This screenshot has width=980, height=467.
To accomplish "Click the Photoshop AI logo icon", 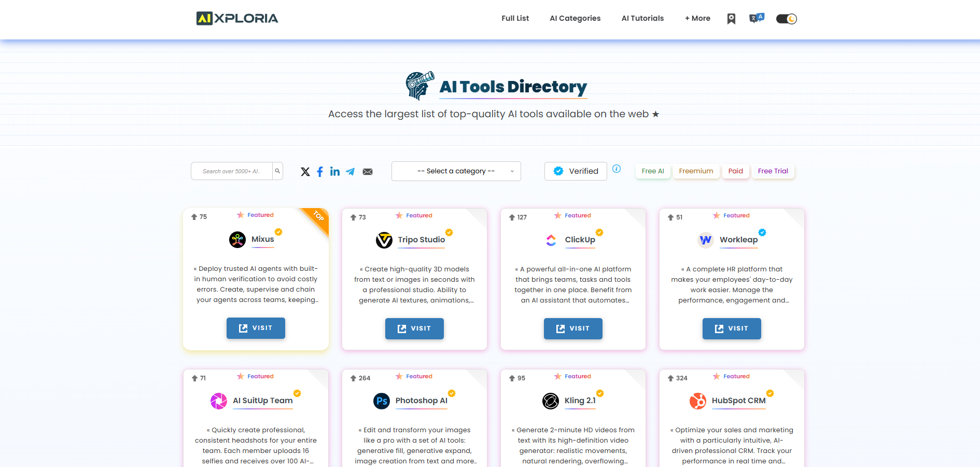I will tap(382, 401).
